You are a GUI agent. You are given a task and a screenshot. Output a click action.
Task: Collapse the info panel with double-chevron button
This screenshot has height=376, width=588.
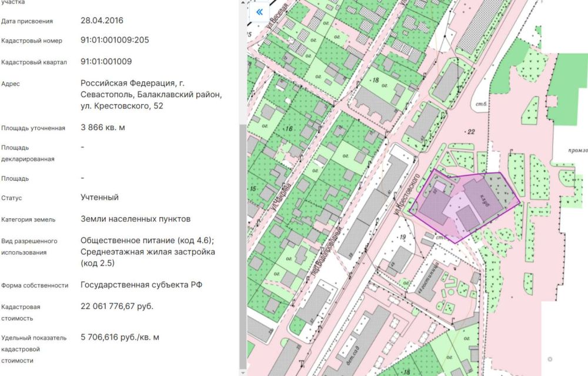259,12
